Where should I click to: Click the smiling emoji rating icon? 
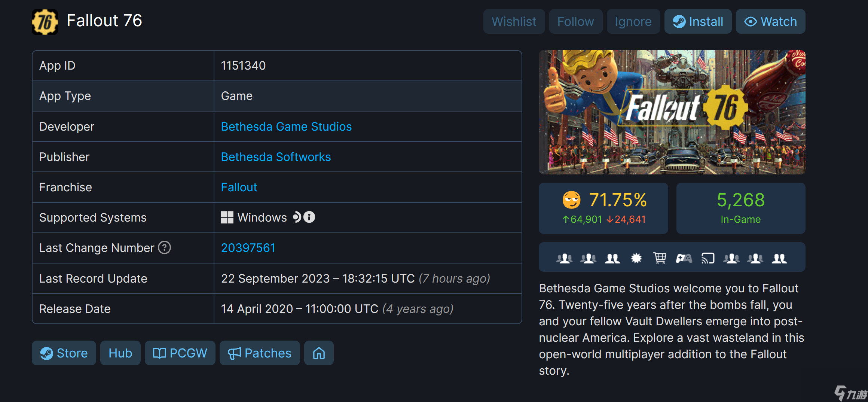pyautogui.click(x=572, y=200)
